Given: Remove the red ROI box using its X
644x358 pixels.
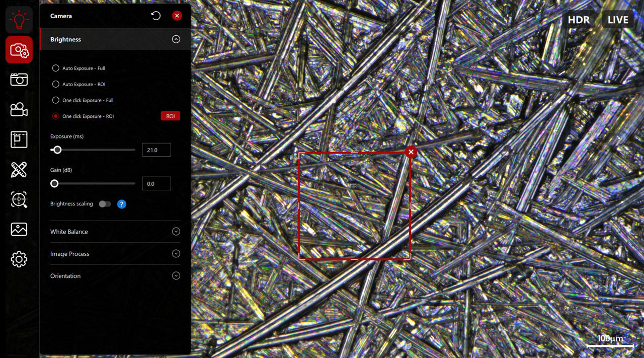Looking at the screenshot, I should (x=411, y=152).
